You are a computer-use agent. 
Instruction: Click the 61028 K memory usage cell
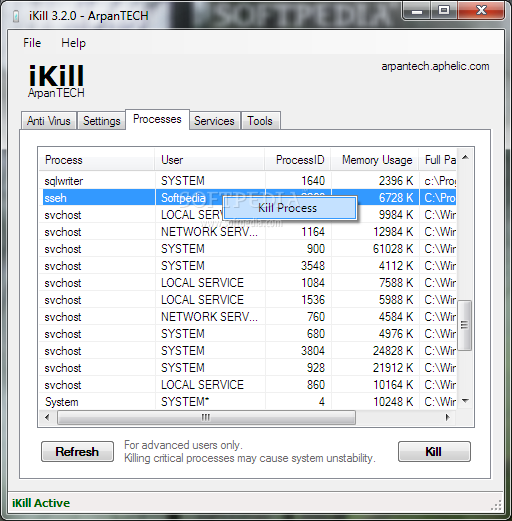coord(393,249)
